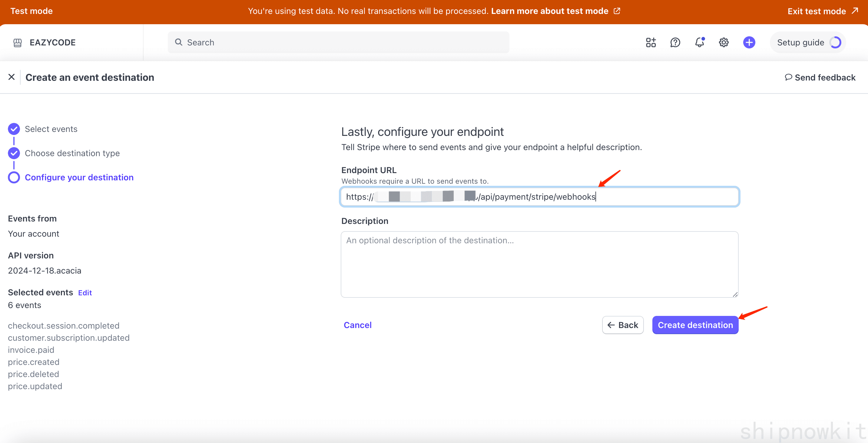The width and height of the screenshot is (868, 443).
Task: Open Stripe settings via the gear icon
Action: click(724, 42)
